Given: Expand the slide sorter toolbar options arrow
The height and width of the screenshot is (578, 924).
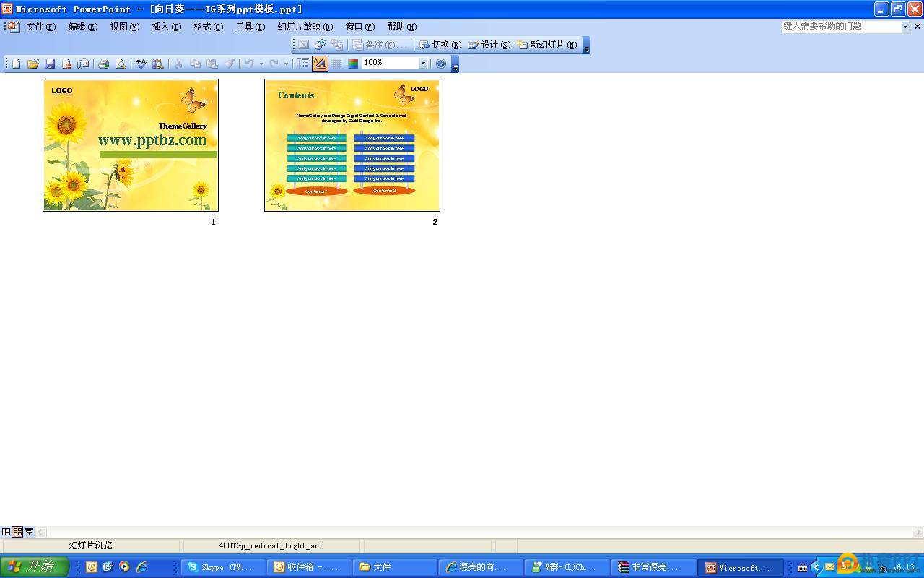Looking at the screenshot, I should tap(586, 45).
